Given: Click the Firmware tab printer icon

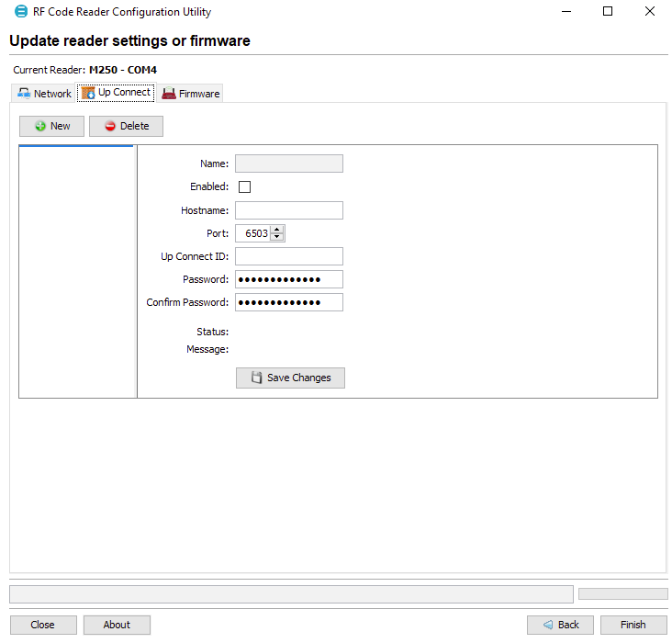Looking at the screenshot, I should (169, 94).
